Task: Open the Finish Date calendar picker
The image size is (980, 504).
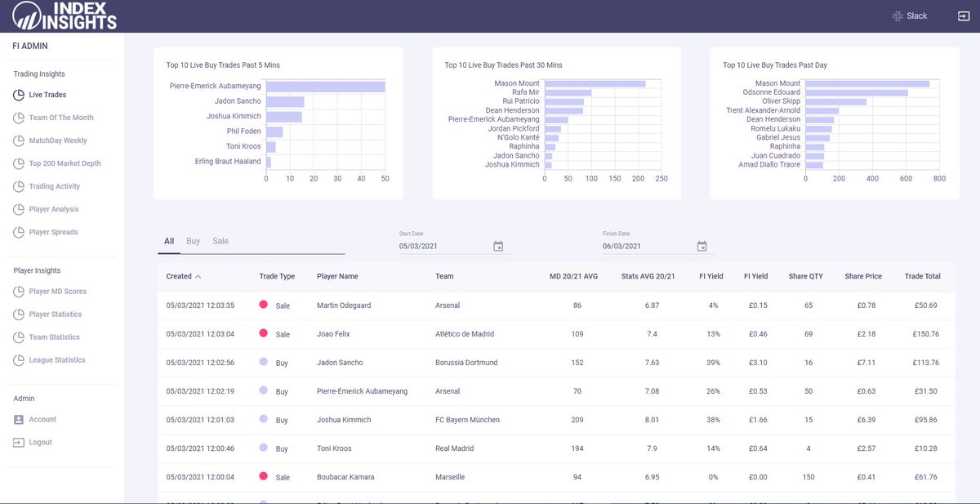Action: pos(701,244)
